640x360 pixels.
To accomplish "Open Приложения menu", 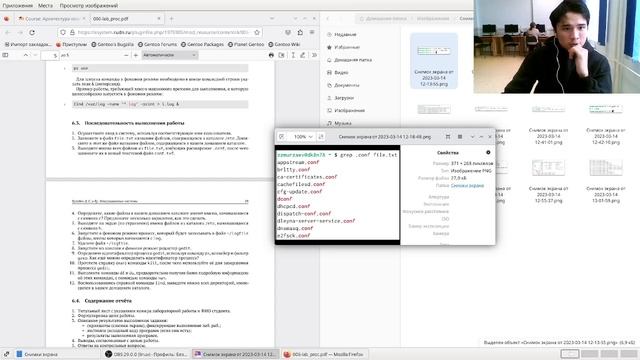I will click(x=18, y=5).
